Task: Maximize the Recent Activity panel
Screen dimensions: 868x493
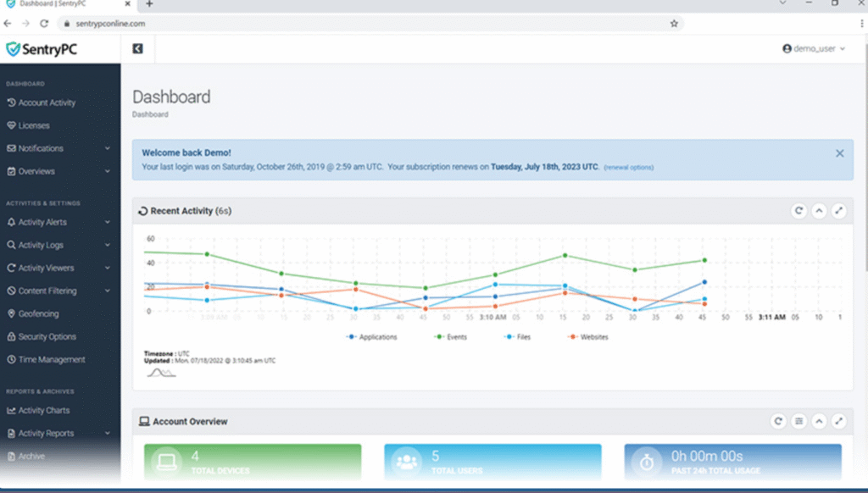Action: [x=839, y=211]
